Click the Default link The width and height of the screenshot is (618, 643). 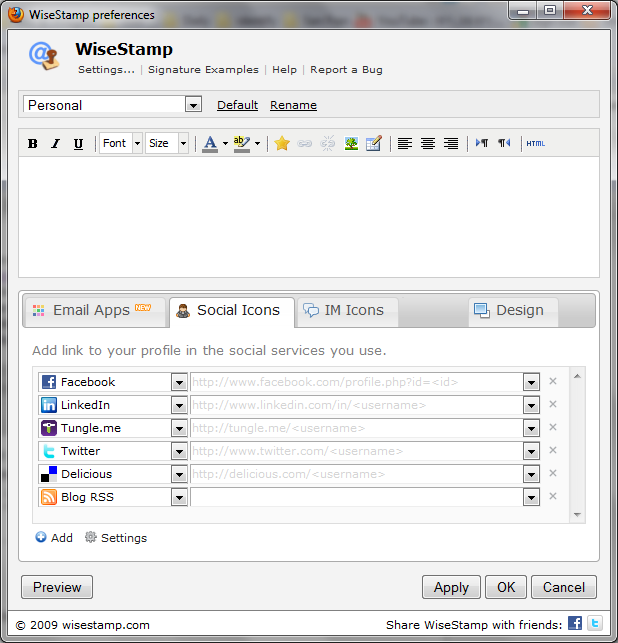(x=237, y=105)
